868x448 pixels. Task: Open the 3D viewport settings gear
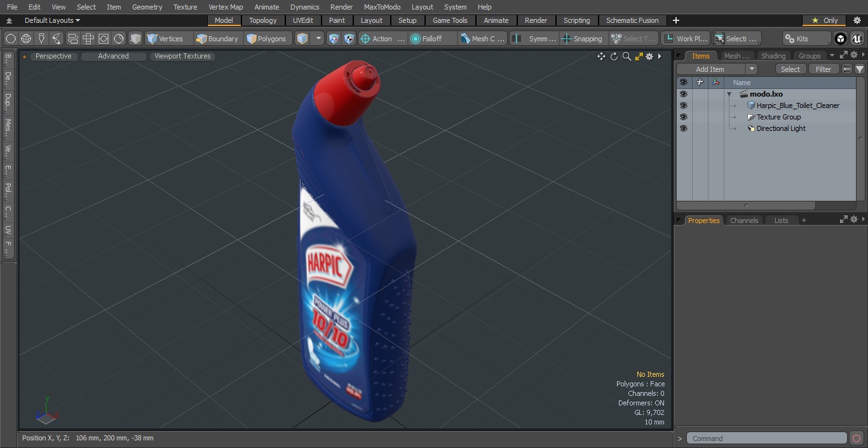(649, 57)
